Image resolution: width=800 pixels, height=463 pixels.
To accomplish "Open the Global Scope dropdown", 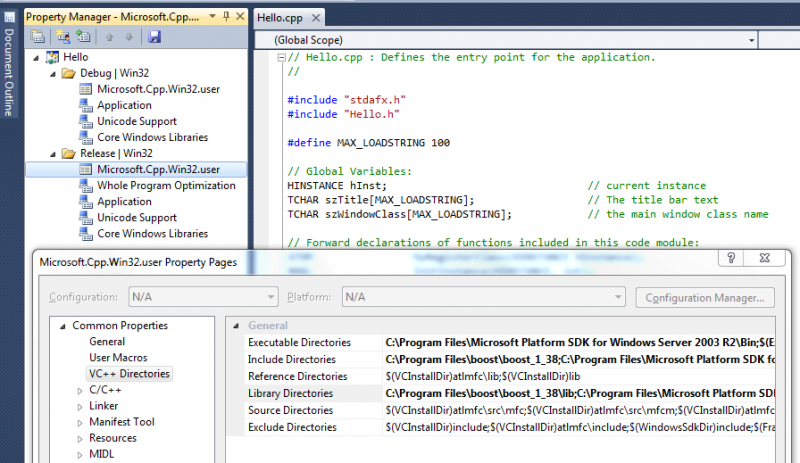I will coord(752,40).
